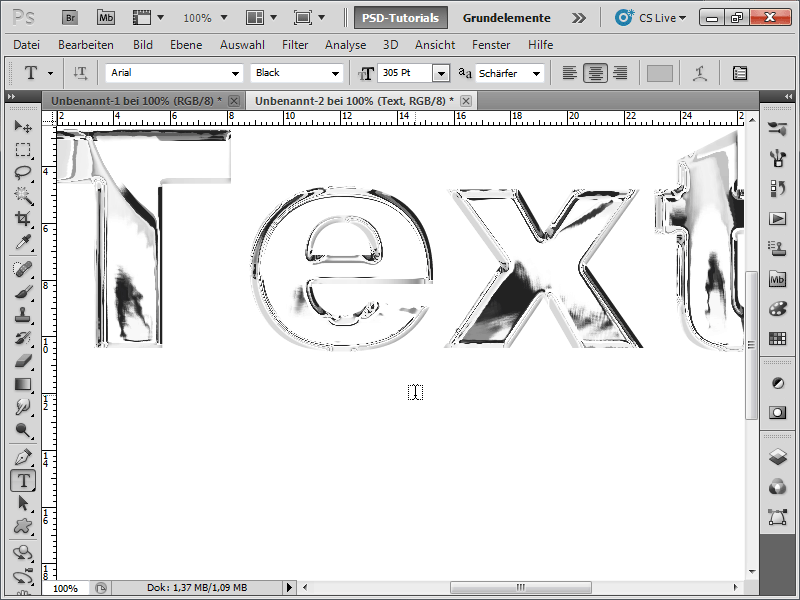Open the 305 Pt font size dropdown
Image resolution: width=800 pixels, height=600 pixels.
coord(441,73)
